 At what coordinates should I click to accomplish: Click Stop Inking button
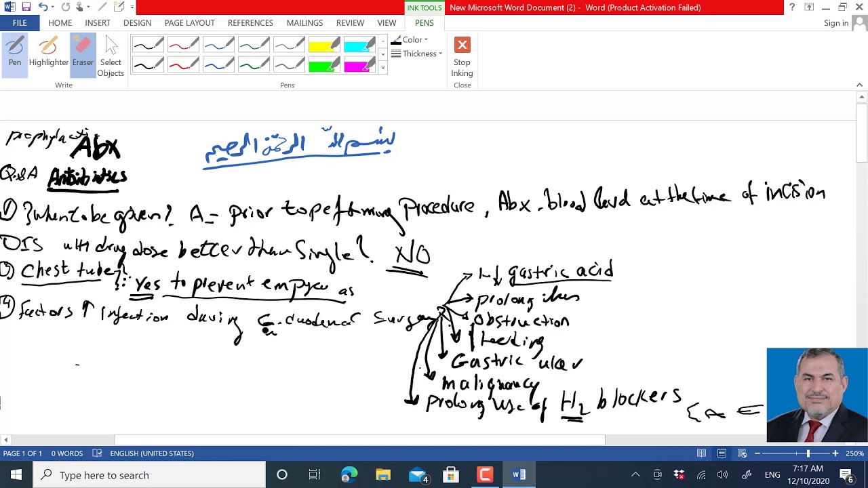coord(462,57)
